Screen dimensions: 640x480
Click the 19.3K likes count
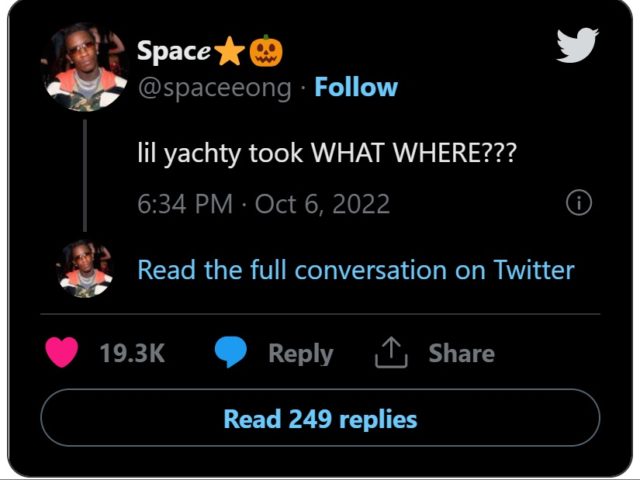[x=132, y=353]
